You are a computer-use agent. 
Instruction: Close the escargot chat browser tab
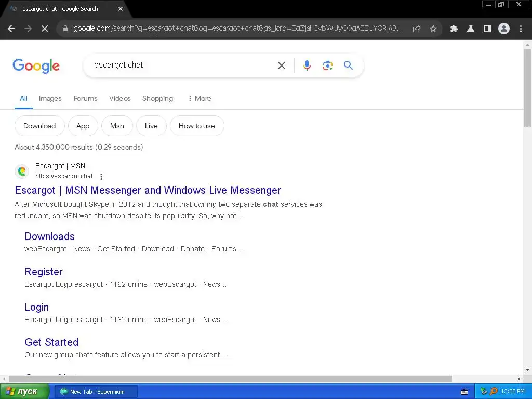coord(121,9)
